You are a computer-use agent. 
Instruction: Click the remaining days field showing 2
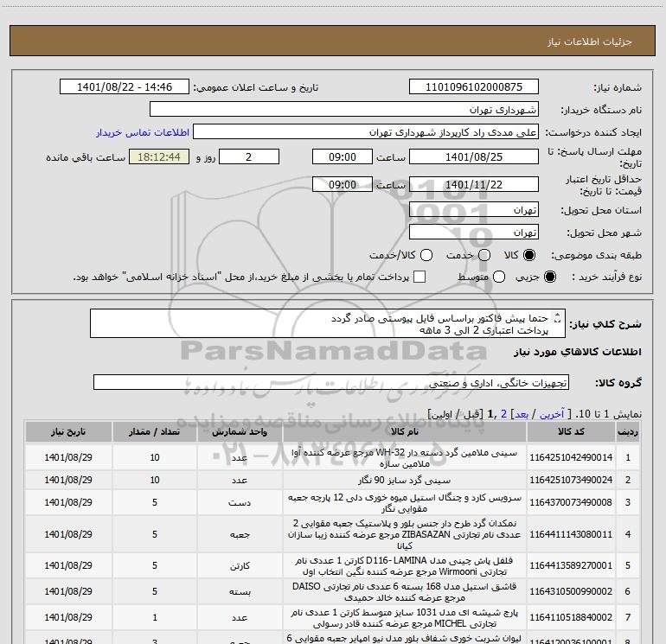click(248, 156)
